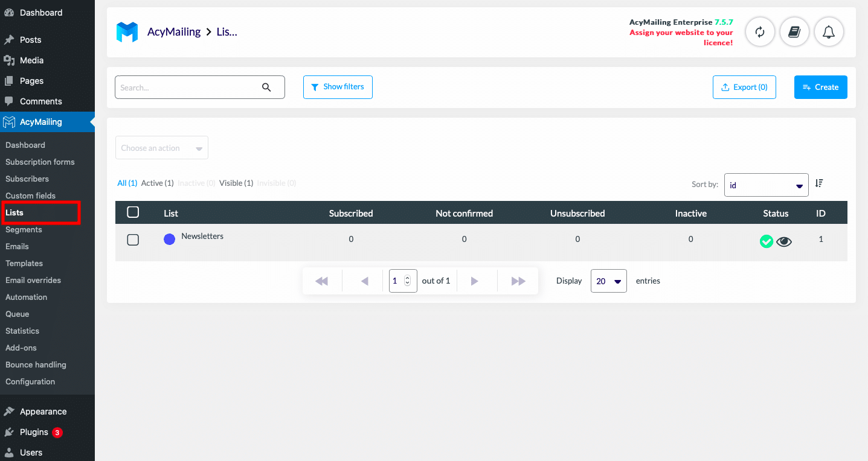This screenshot has width=868, height=461.
Task: Click the page number stepper field
Action: tap(403, 281)
